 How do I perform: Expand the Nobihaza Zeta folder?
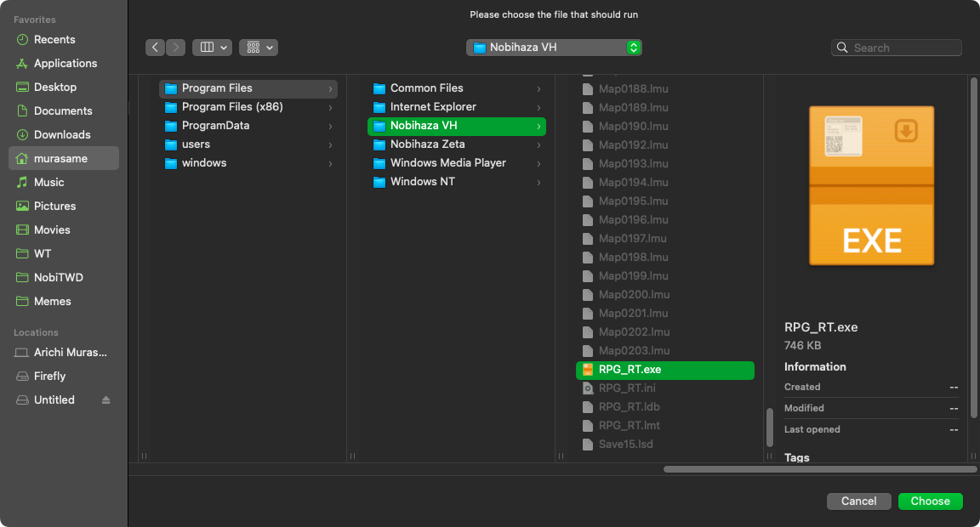coord(538,144)
